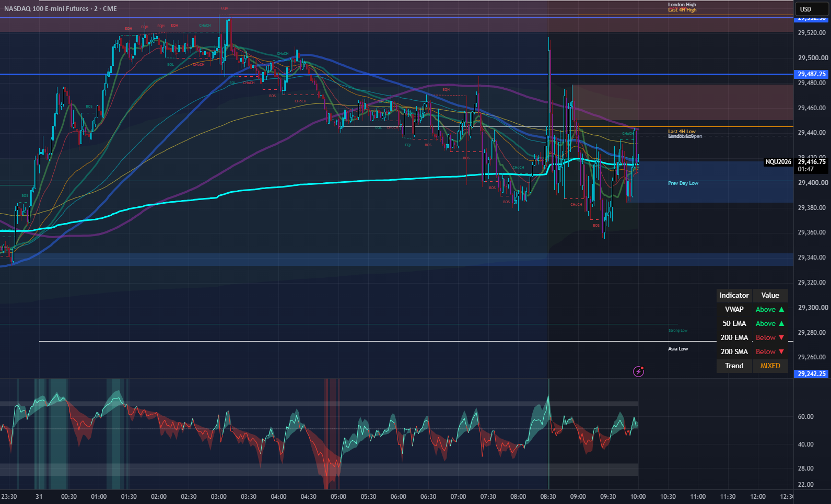Click the 03:00 time axis label
This screenshot has height=504, width=831.
[x=219, y=497]
